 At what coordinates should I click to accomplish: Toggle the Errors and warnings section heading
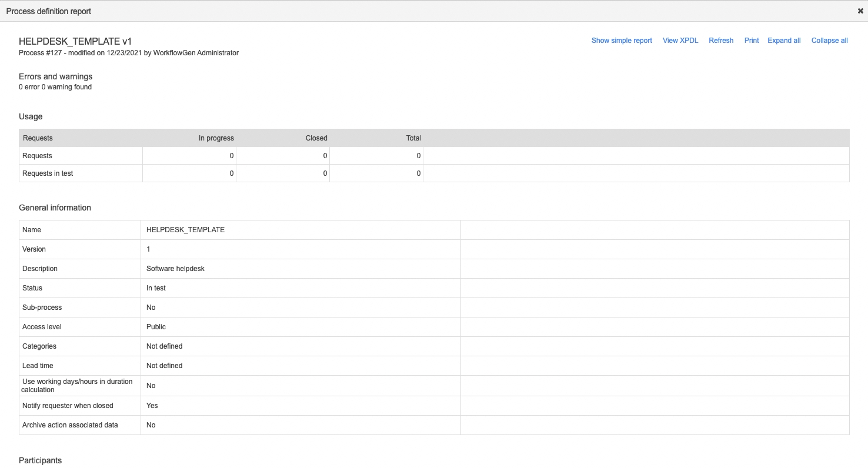[55, 76]
